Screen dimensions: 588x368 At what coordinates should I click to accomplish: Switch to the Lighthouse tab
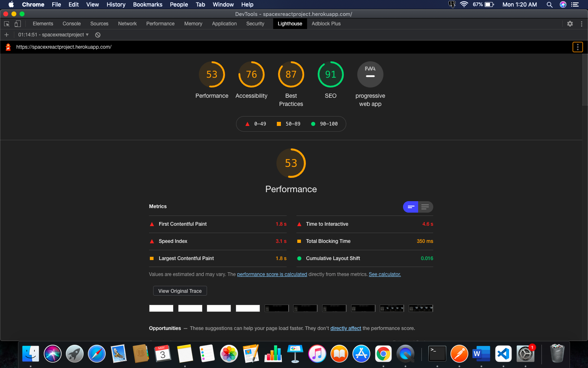(x=290, y=24)
